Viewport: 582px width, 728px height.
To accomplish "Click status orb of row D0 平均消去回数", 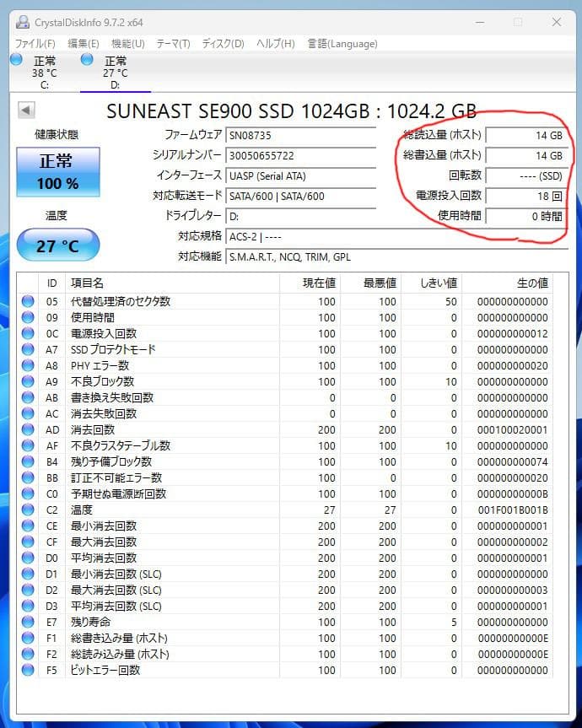I will [x=28, y=558].
